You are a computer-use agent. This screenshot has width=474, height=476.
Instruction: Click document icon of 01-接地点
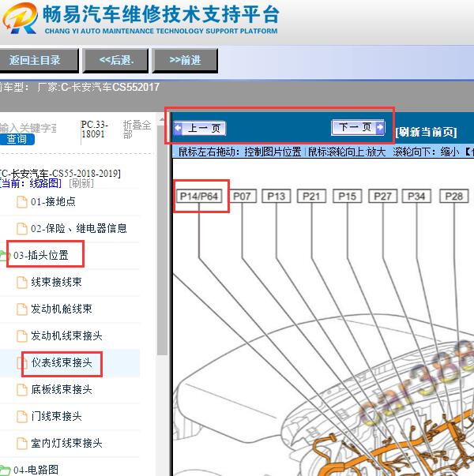click(x=22, y=202)
